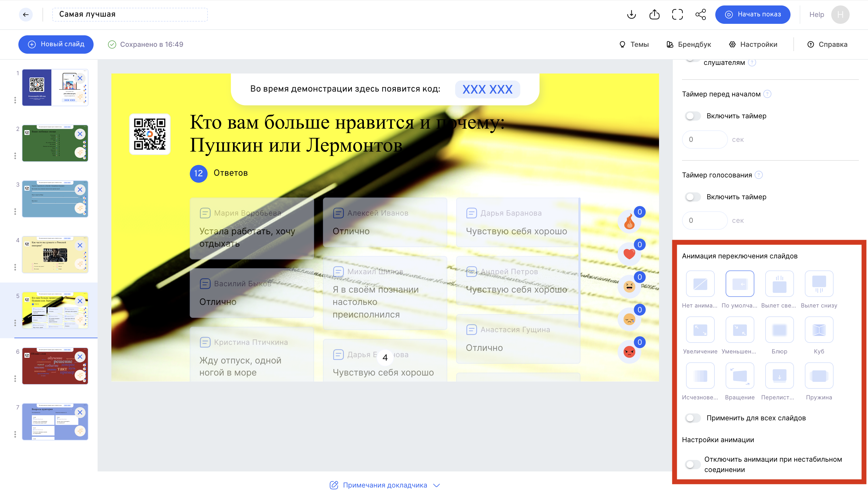This screenshot has height=499, width=868.
Task: Toggle disable animations on unstable connection
Action: [x=693, y=464]
